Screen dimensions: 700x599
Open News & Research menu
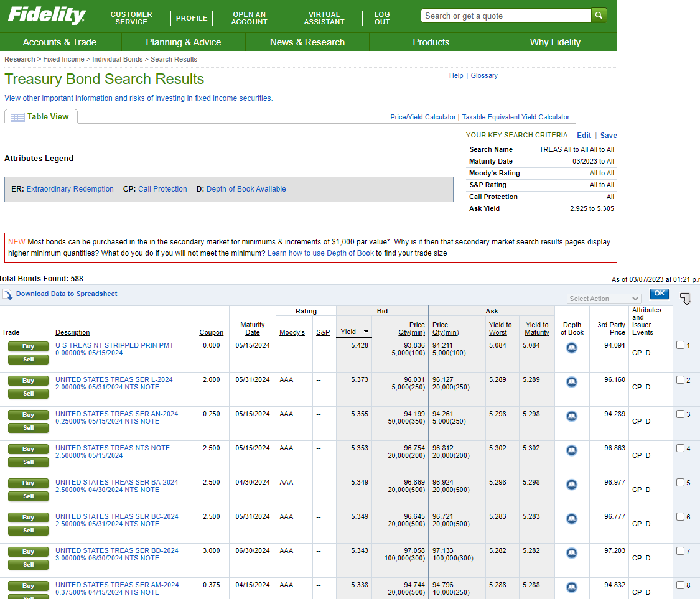coord(307,42)
